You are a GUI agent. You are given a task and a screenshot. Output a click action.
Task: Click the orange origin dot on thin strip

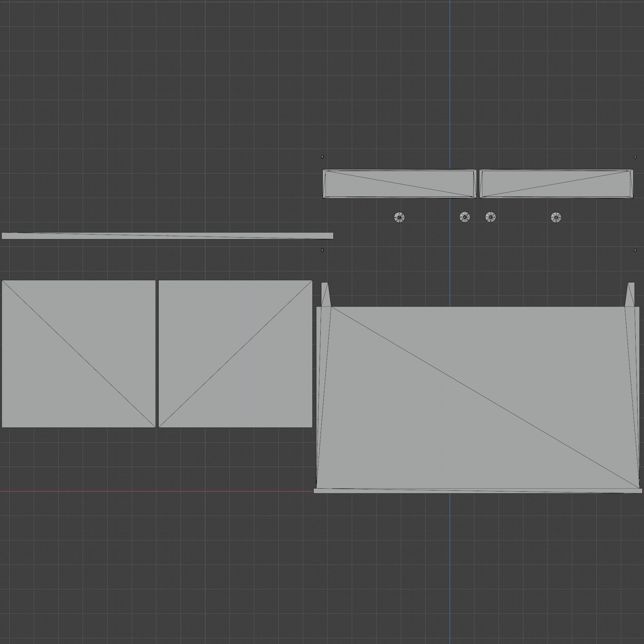pyautogui.click(x=167, y=235)
